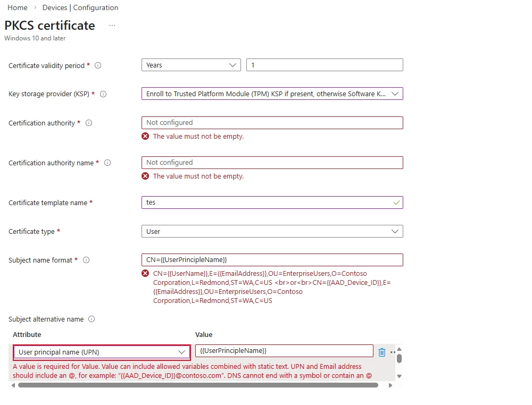View info for Certification authority name
Screen dimensions: 532x405
(x=107, y=163)
